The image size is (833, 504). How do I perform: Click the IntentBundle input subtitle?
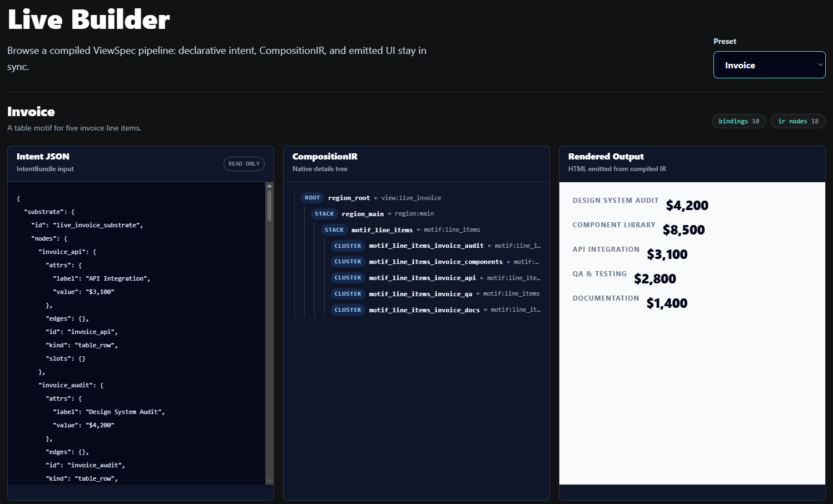coord(45,169)
